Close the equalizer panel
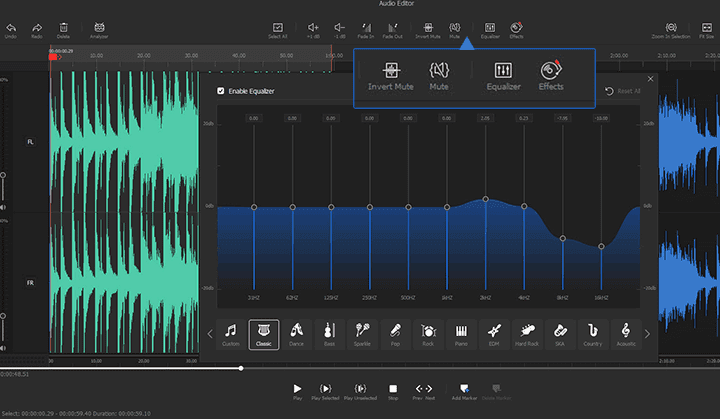 pos(650,78)
